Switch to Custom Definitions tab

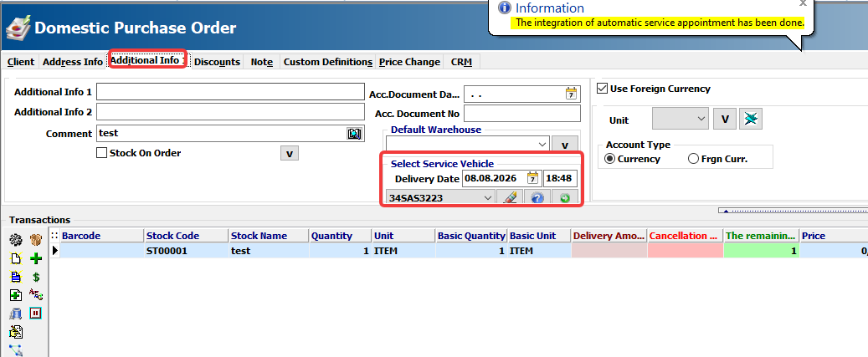point(328,62)
